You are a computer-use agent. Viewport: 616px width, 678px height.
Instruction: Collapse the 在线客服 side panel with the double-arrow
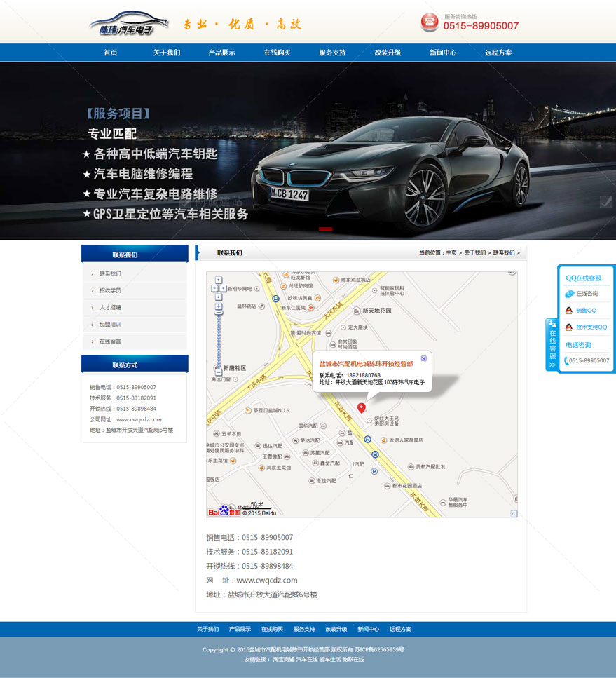pos(552,365)
